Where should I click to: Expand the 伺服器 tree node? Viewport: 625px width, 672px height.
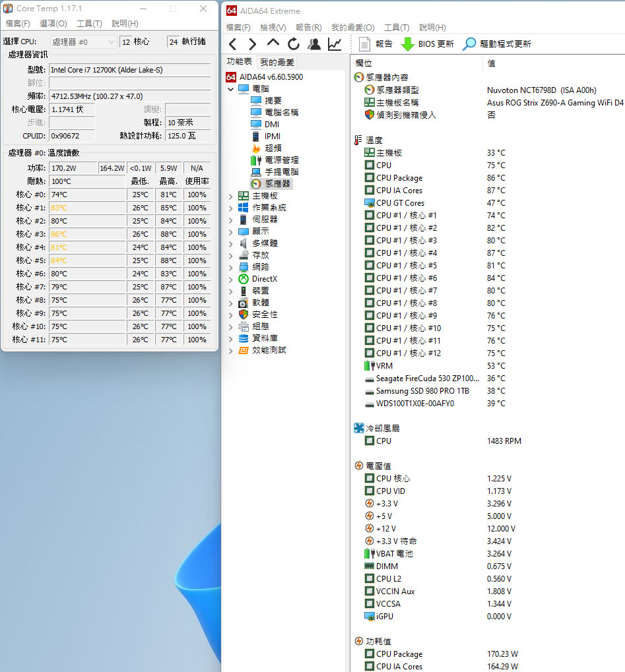tap(231, 220)
